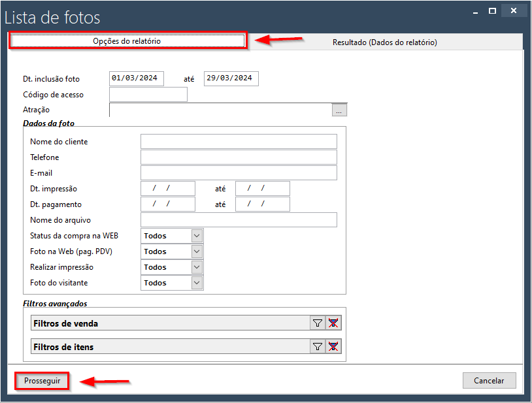Viewport: 532px width, 403px height.
Task: Click filter icon in Filtros de venda
Action: coord(318,323)
